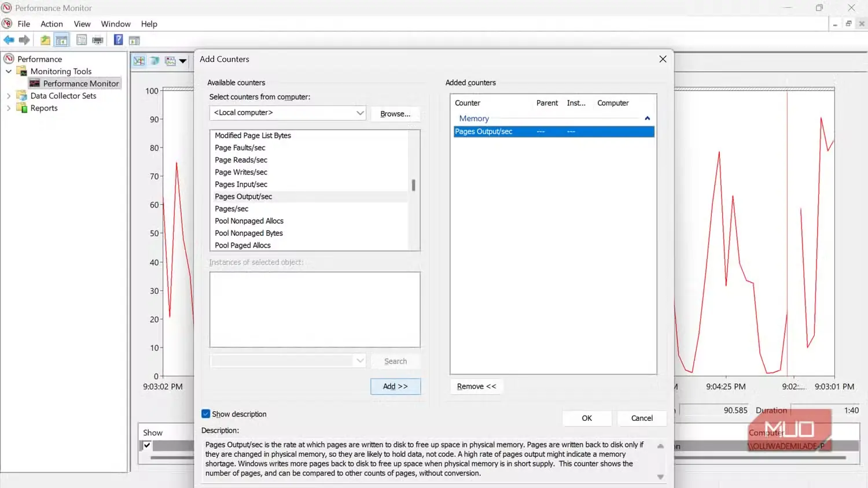868x488 pixels.
Task: Click OK in the Add Counters dialog
Action: [x=587, y=418]
